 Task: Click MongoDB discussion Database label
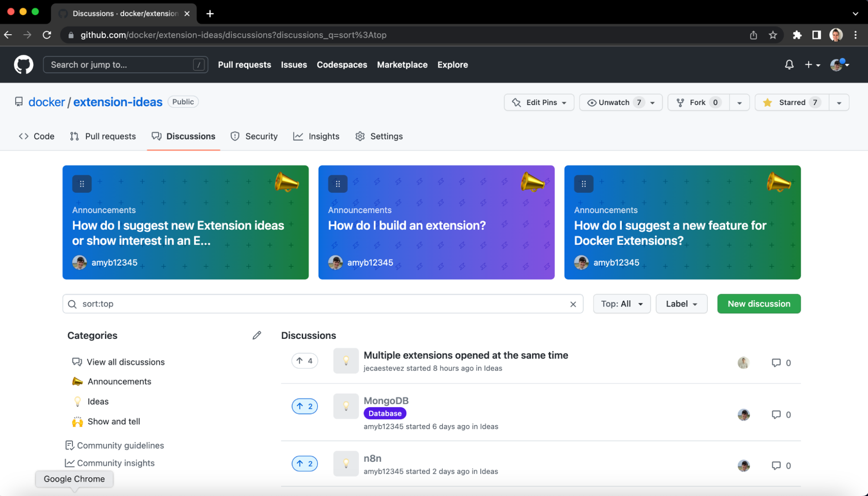point(385,413)
